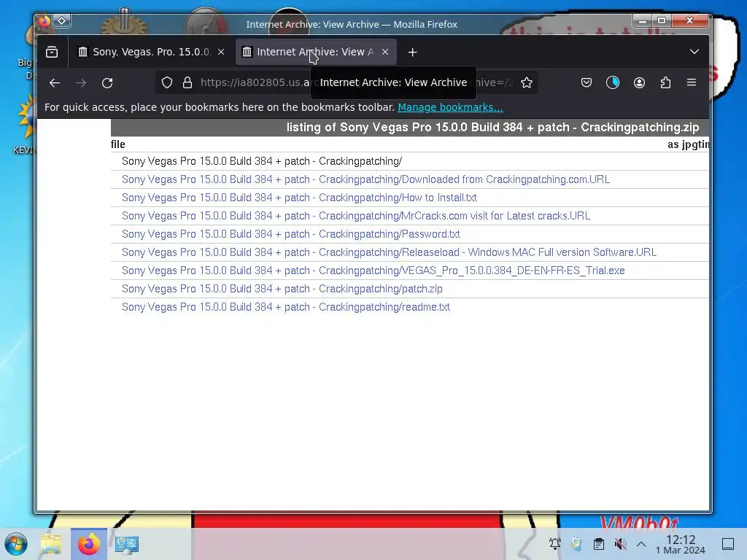The height and width of the screenshot is (560, 747).
Task: Select the Crackingpatching/ folder row text
Action: [x=262, y=161]
